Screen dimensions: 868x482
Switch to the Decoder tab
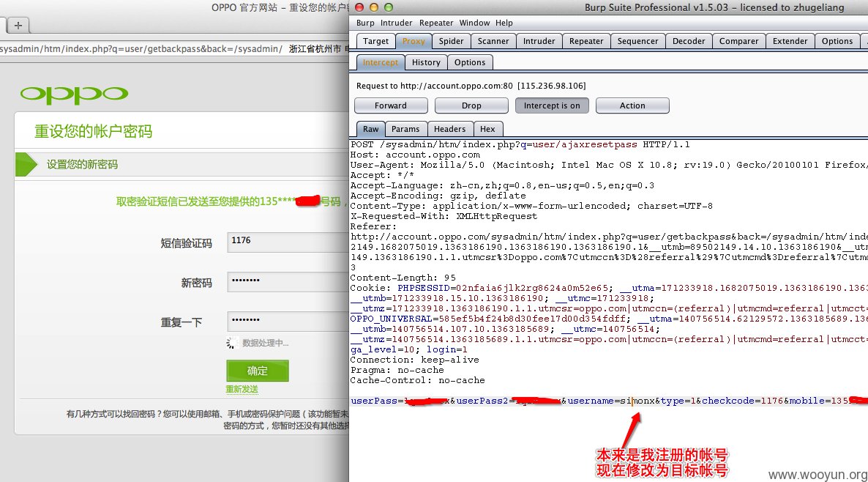689,41
